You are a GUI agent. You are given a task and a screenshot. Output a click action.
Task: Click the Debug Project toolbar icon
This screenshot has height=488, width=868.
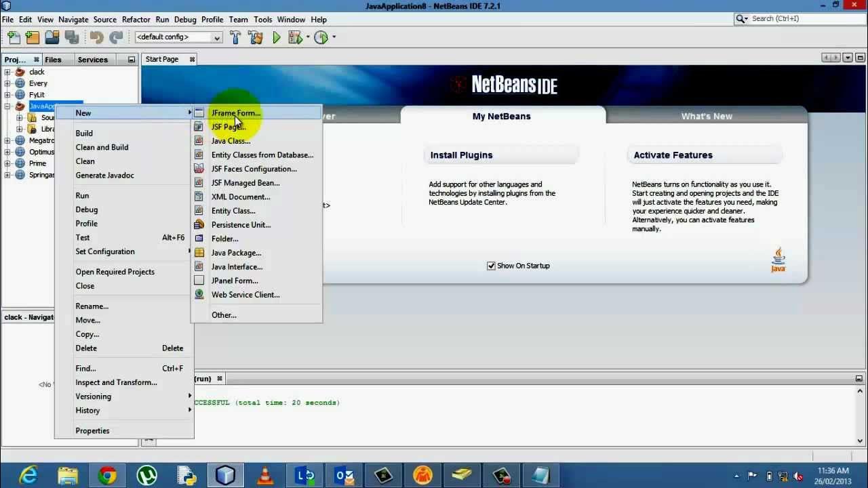[x=295, y=37]
